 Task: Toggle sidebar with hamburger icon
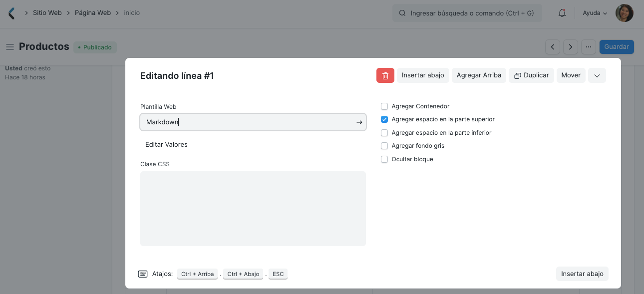(9, 47)
